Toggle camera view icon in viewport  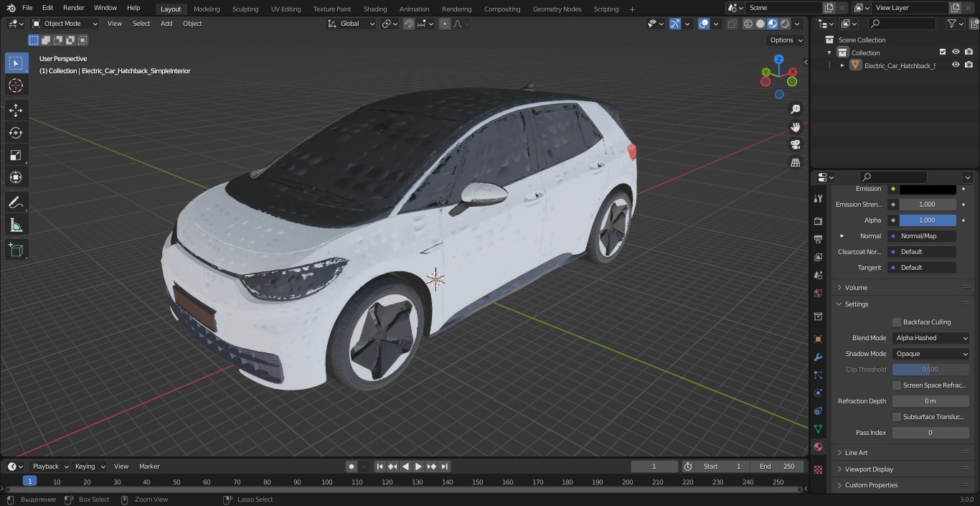[x=795, y=145]
